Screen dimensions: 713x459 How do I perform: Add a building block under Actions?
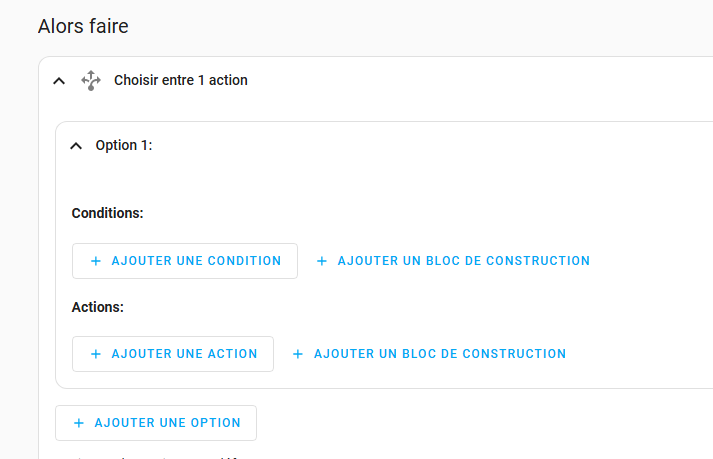pyautogui.click(x=429, y=354)
